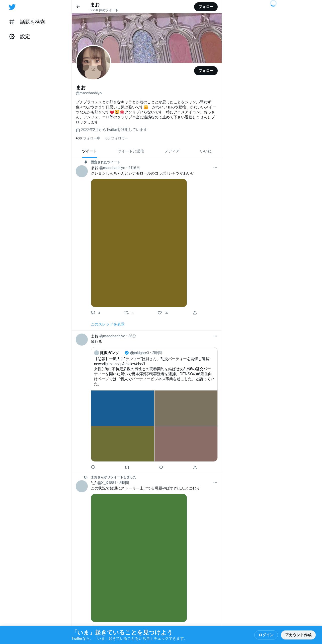Open the いいね tab
Viewport: 322px width, 644px height.
coord(206,151)
